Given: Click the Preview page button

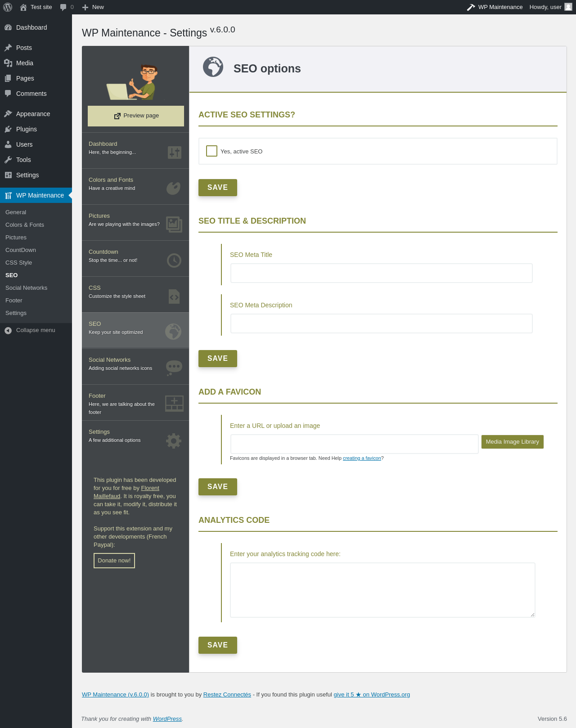Looking at the screenshot, I should click(x=136, y=116).
